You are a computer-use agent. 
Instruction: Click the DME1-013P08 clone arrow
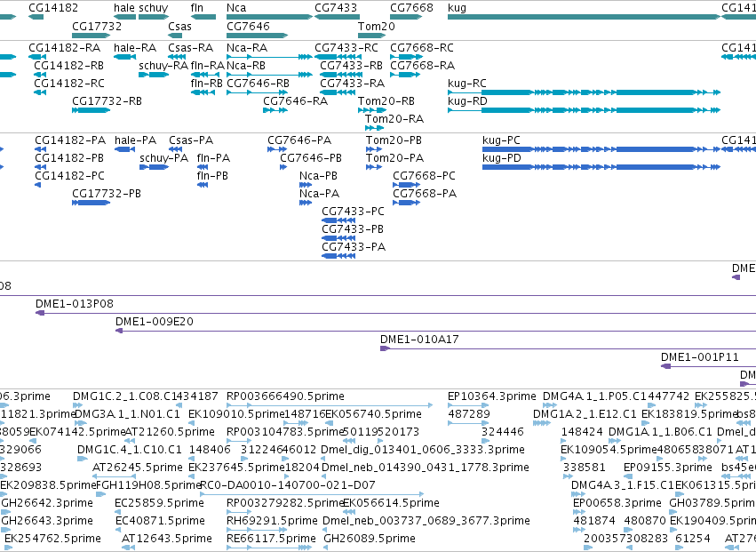click(40, 313)
